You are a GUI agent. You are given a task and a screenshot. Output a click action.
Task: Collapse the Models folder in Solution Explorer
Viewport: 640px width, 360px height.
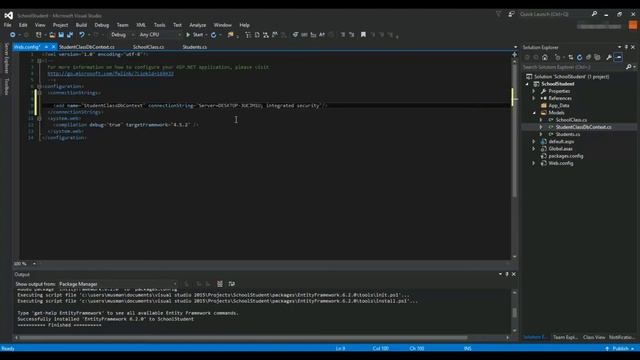tap(534, 113)
